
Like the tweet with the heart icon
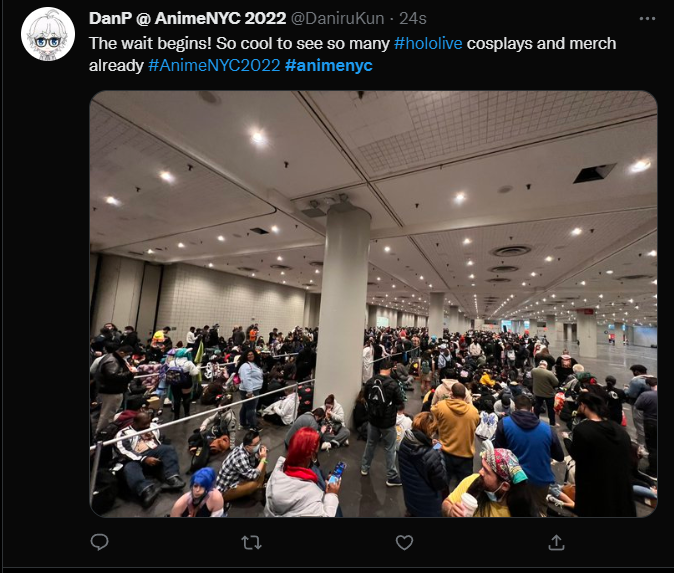point(404,542)
